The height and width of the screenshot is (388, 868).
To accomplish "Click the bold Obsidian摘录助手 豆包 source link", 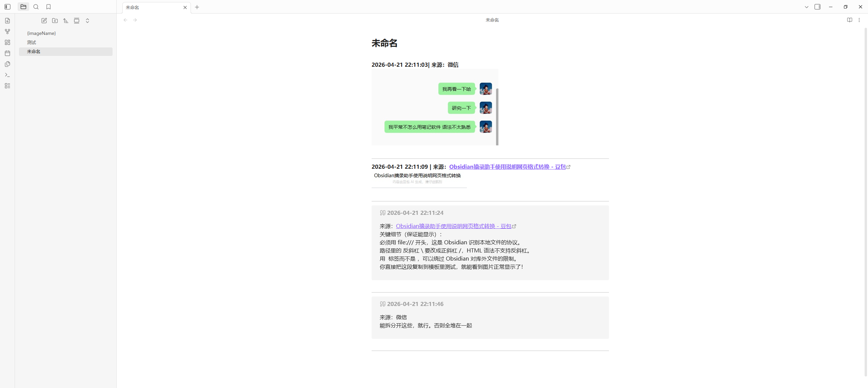I will click(507, 167).
